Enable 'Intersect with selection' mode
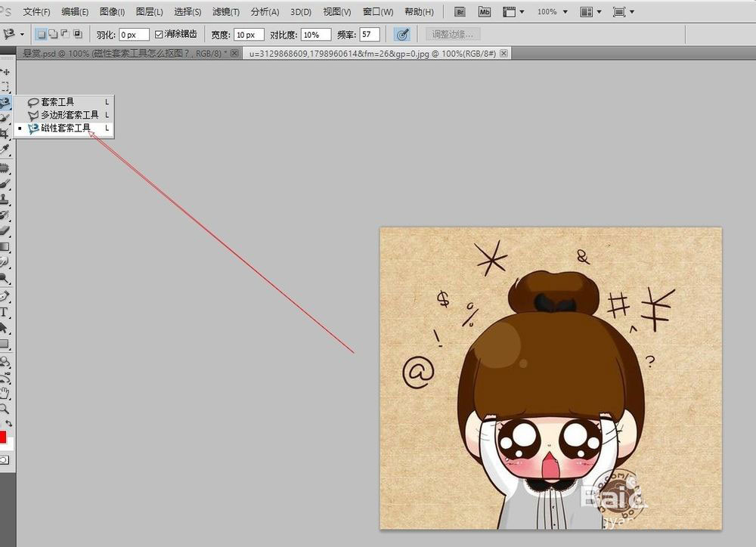This screenshot has height=547, width=756. coord(77,35)
